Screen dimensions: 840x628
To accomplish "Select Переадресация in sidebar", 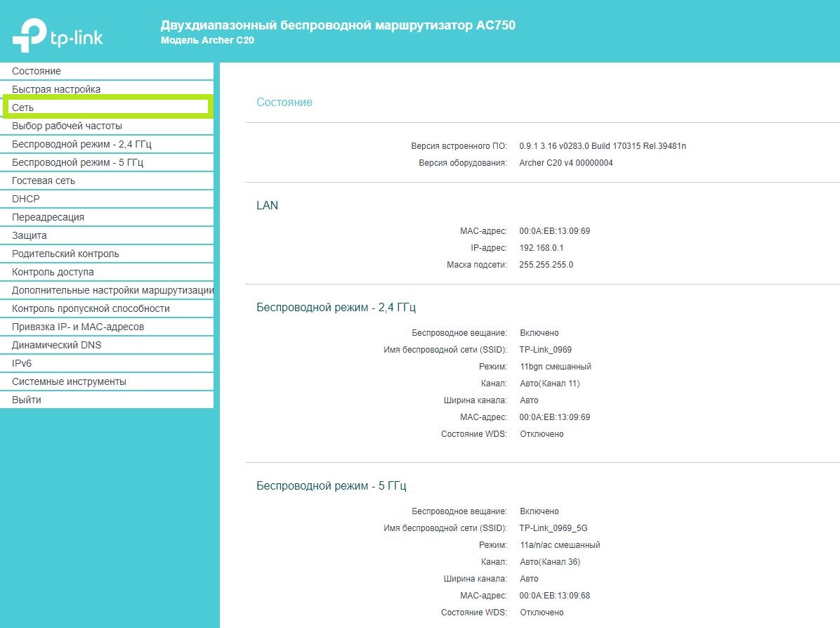I will (48, 217).
